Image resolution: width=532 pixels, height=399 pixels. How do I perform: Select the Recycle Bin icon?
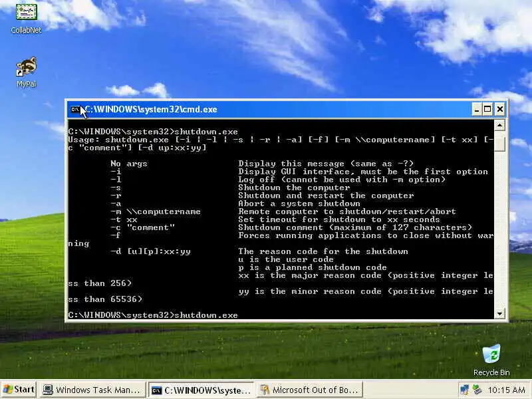click(491, 360)
